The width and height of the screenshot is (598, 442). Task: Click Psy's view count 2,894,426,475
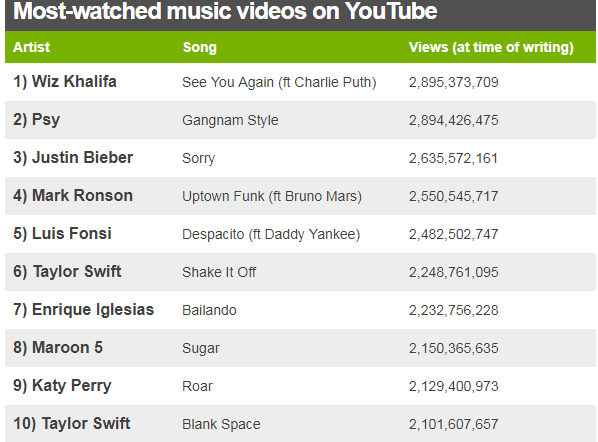pyautogui.click(x=453, y=120)
